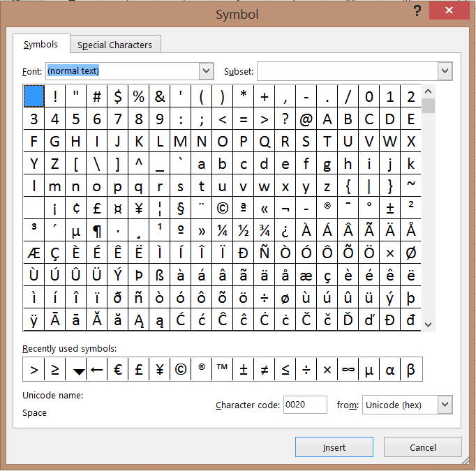The height and width of the screenshot is (471, 476).
Task: Select the inverted question mark ¿ symbol
Action: pyautogui.click(x=285, y=230)
